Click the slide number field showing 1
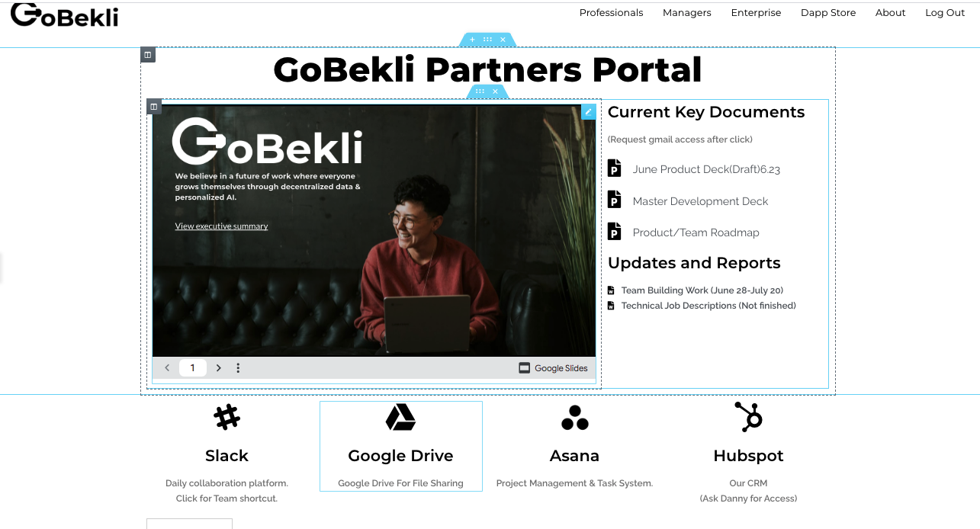The height and width of the screenshot is (529, 980). [x=192, y=368]
